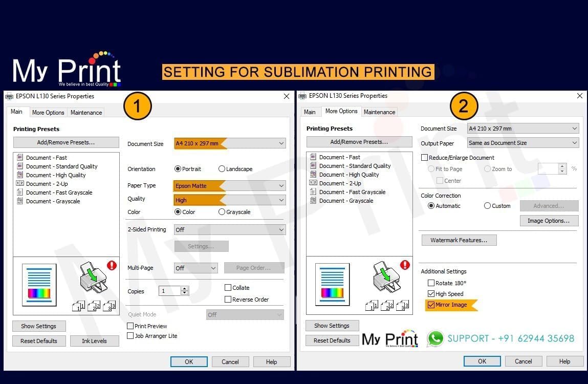Click the Ink Levels button
The image size is (588, 384).
[x=95, y=341]
